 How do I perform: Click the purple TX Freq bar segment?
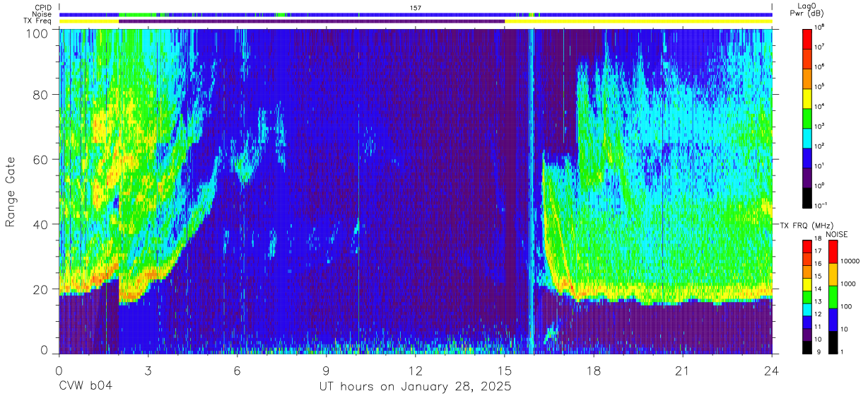point(312,21)
